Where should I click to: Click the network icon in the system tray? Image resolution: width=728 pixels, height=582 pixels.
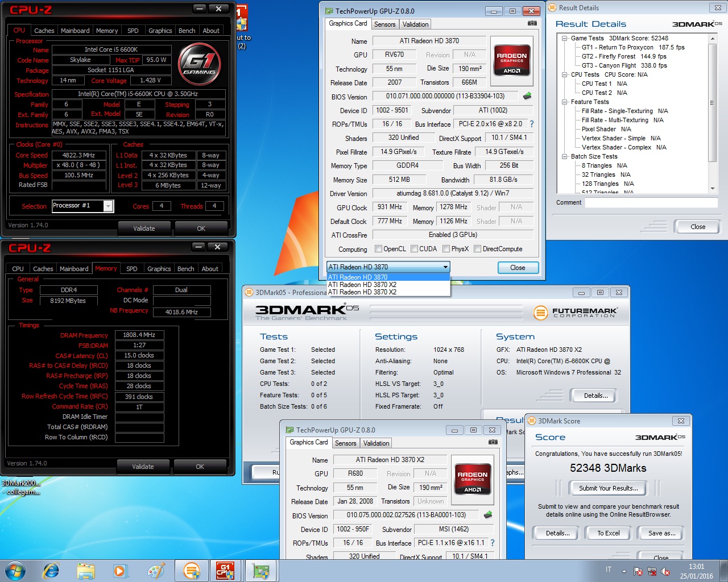(x=652, y=571)
